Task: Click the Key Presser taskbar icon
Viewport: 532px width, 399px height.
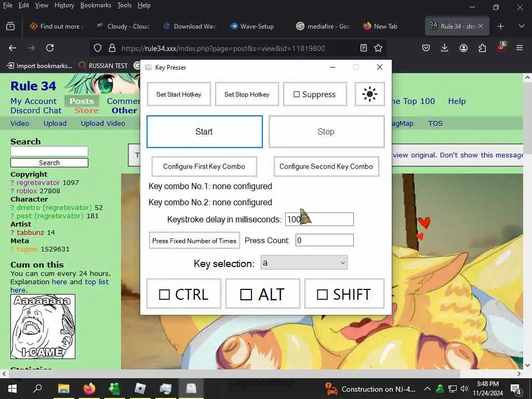Action: click(191, 389)
